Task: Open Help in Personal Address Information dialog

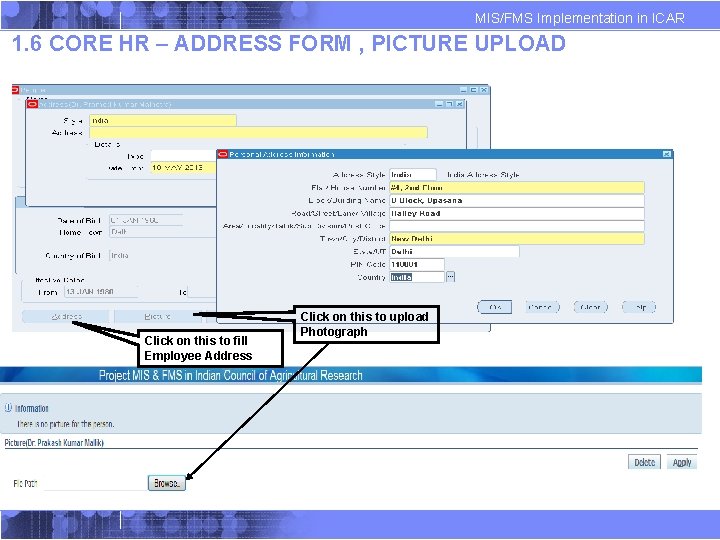Action: click(x=639, y=307)
